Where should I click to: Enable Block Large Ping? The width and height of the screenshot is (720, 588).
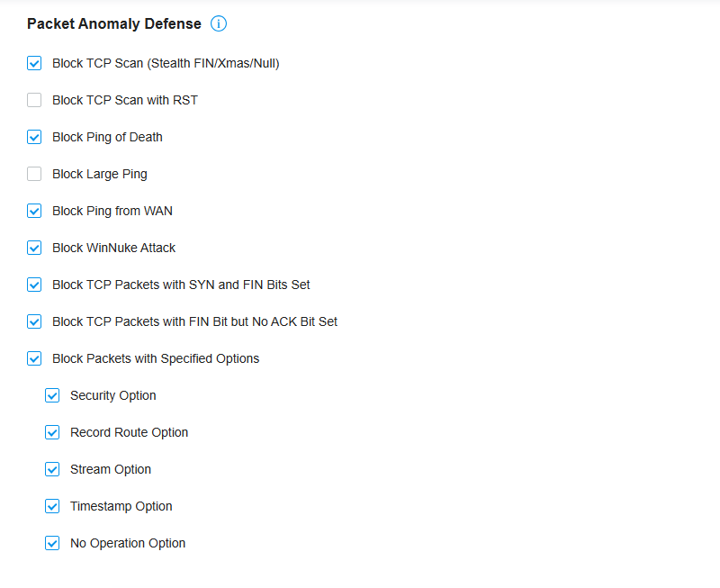33,174
